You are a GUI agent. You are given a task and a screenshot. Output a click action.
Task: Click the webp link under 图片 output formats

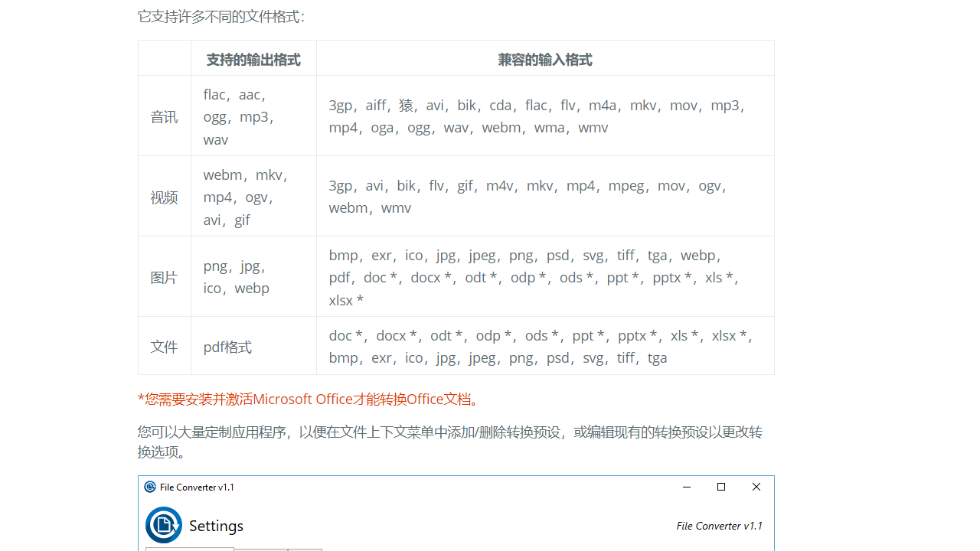252,289
